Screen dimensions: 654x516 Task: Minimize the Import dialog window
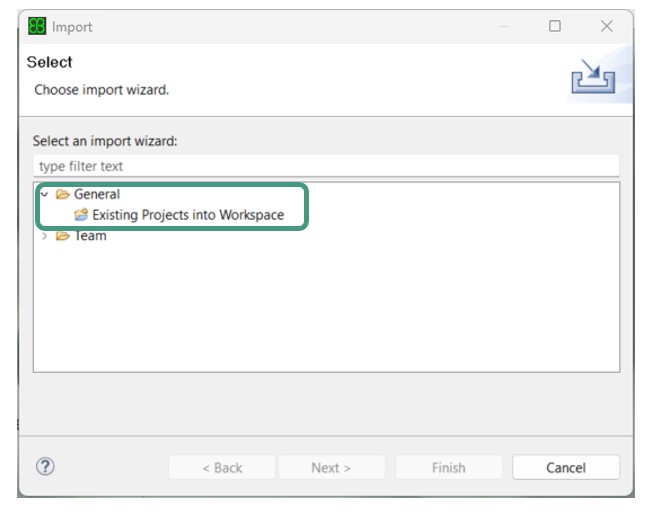[x=503, y=27]
